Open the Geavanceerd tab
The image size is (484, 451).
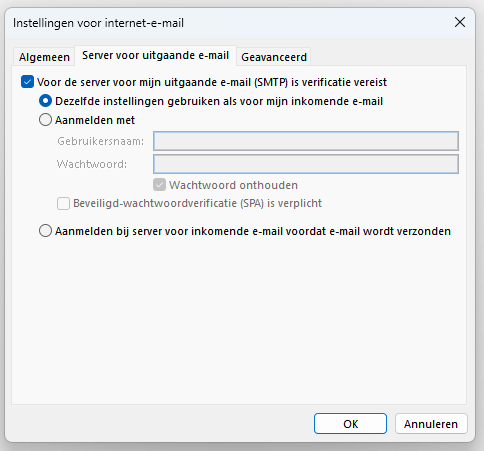point(274,57)
